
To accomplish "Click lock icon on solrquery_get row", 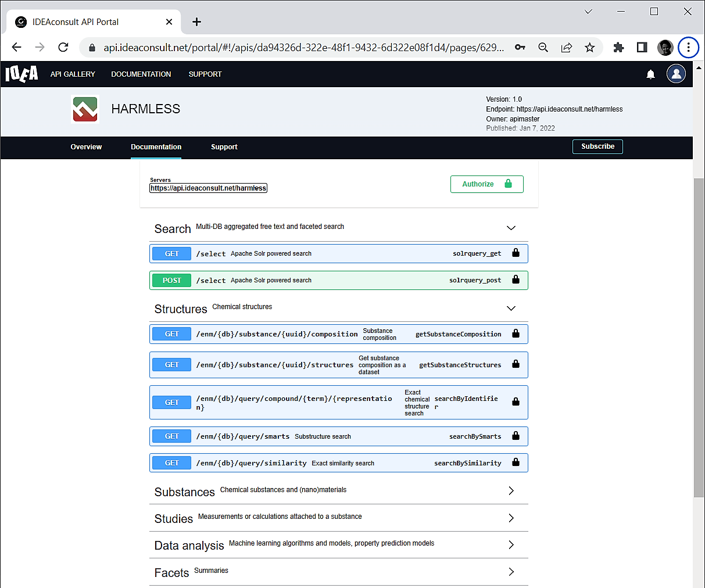I will (516, 253).
